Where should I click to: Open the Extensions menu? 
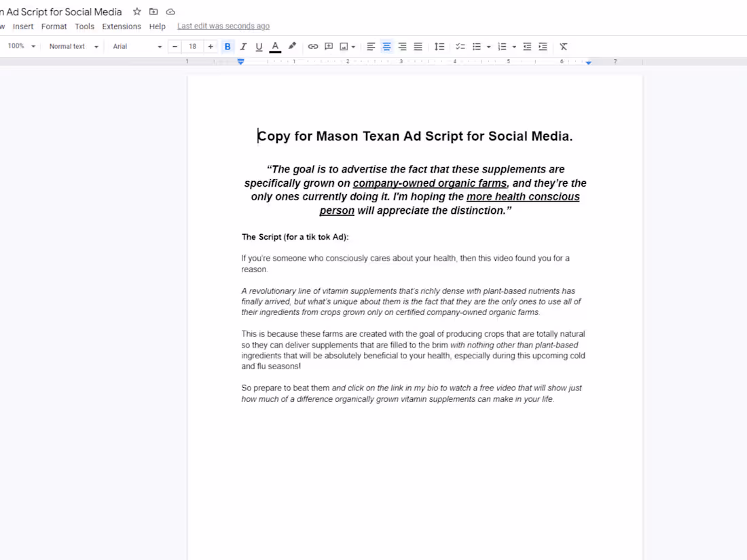122,26
